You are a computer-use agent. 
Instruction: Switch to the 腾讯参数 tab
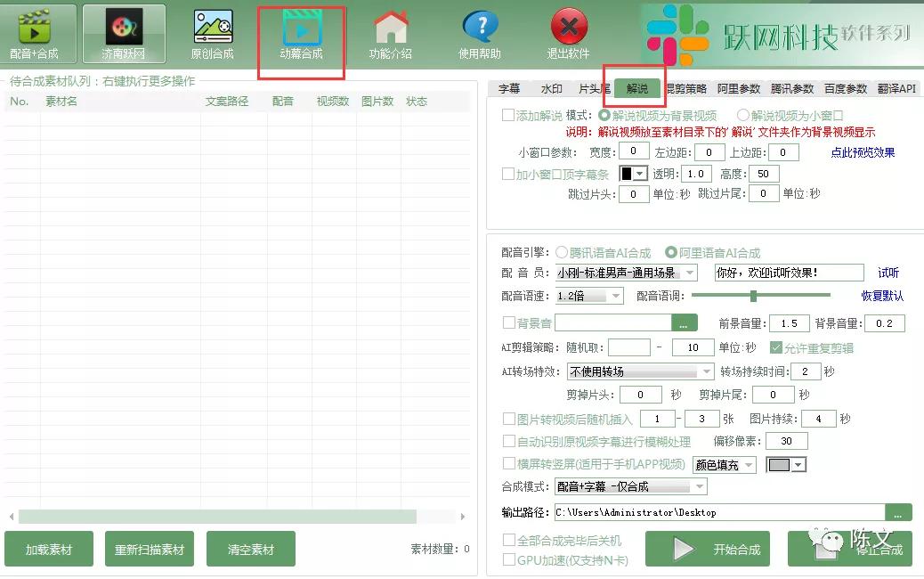792,88
